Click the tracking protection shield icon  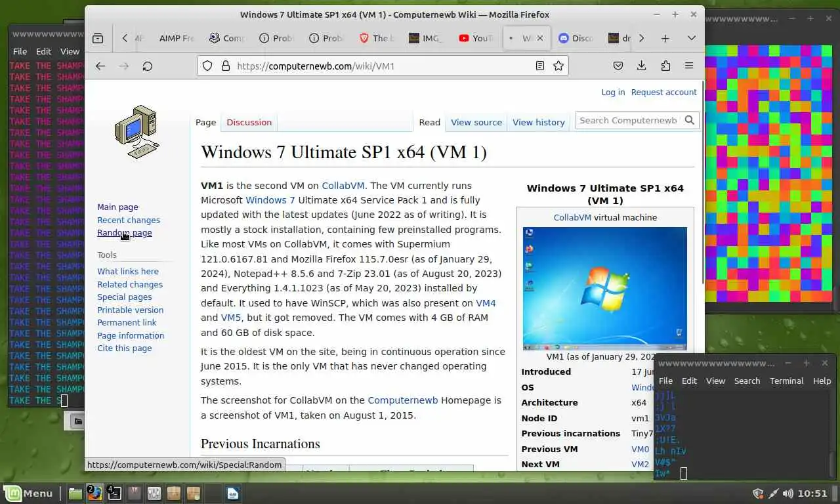(x=207, y=66)
